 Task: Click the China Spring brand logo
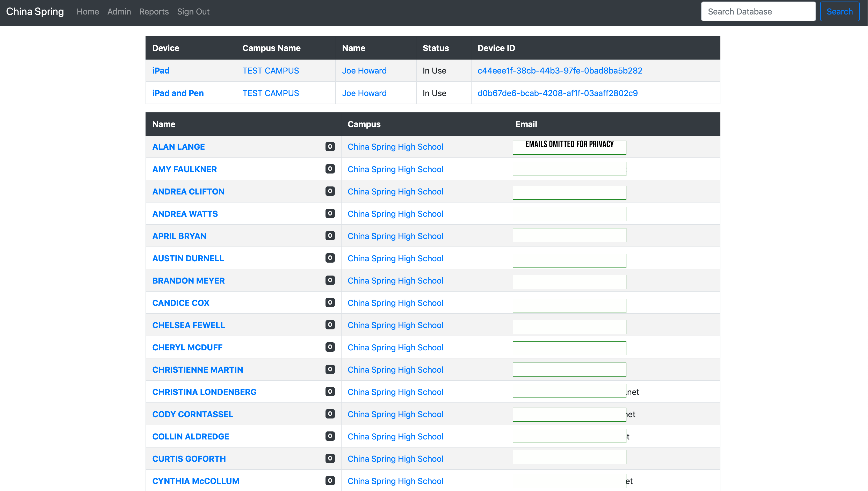point(35,11)
